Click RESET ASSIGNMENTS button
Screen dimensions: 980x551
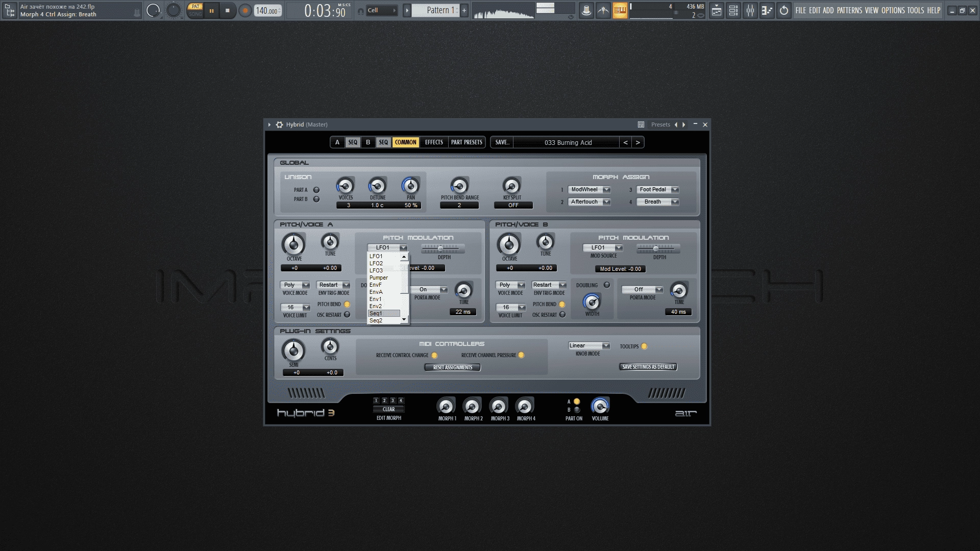point(453,367)
